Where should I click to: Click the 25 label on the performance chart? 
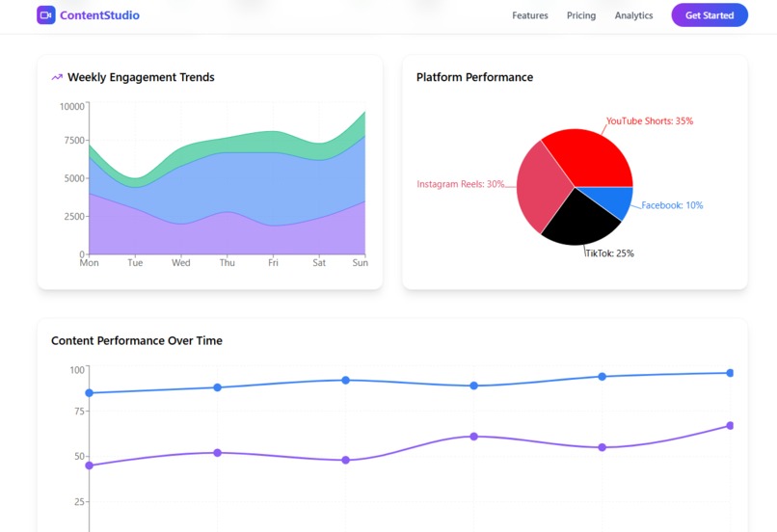[79, 502]
